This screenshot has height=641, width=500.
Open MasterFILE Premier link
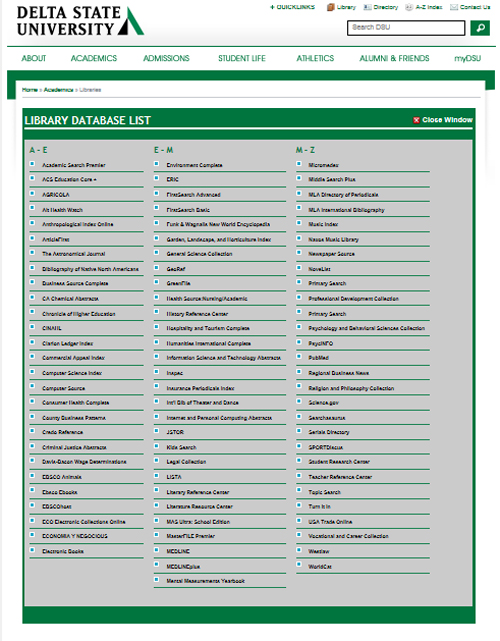coord(191,536)
